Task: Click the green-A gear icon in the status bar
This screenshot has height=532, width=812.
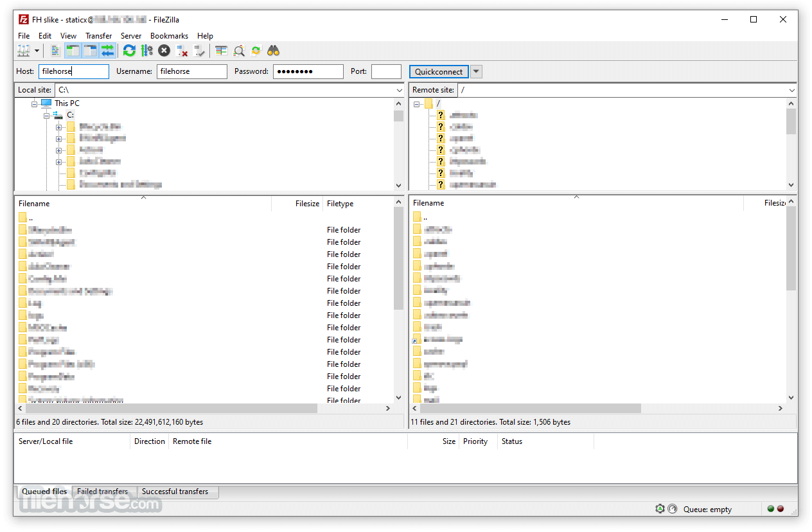Action: (x=660, y=509)
